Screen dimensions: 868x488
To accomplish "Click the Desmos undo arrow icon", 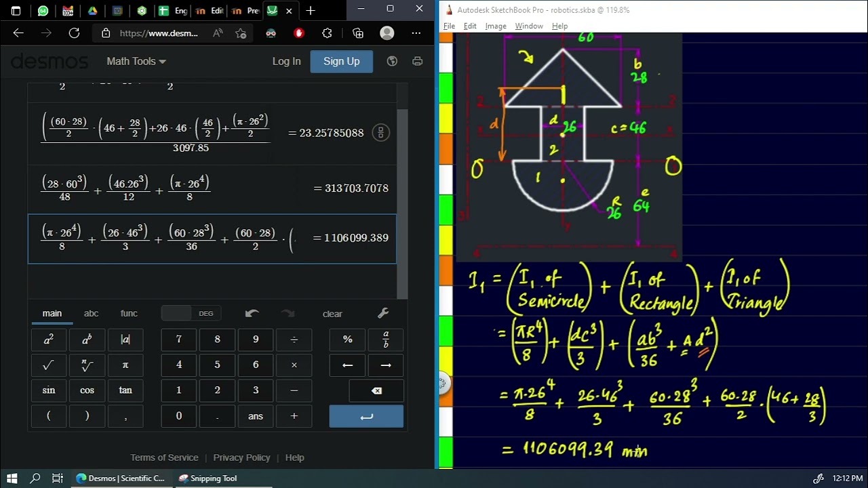I will pyautogui.click(x=252, y=313).
